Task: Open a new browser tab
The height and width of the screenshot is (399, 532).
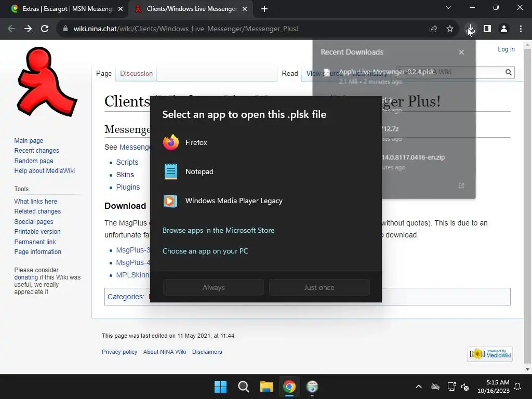Action: (x=264, y=9)
